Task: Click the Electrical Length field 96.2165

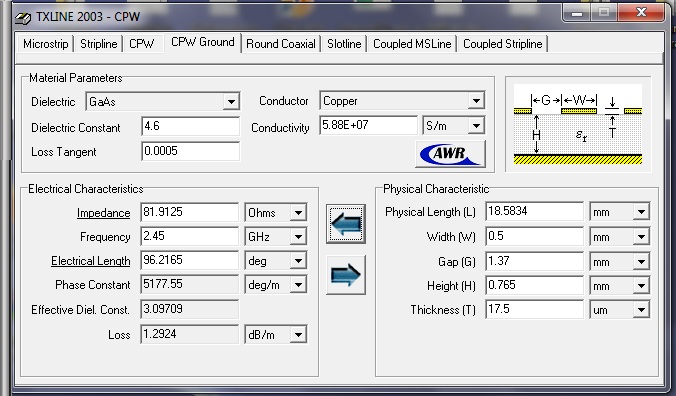Action: (189, 261)
